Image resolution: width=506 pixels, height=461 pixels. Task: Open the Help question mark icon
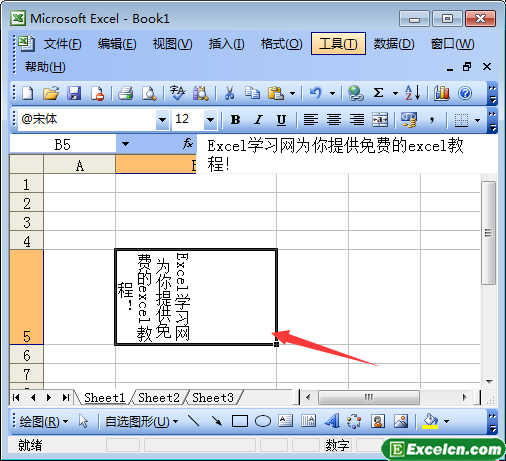coord(465,93)
